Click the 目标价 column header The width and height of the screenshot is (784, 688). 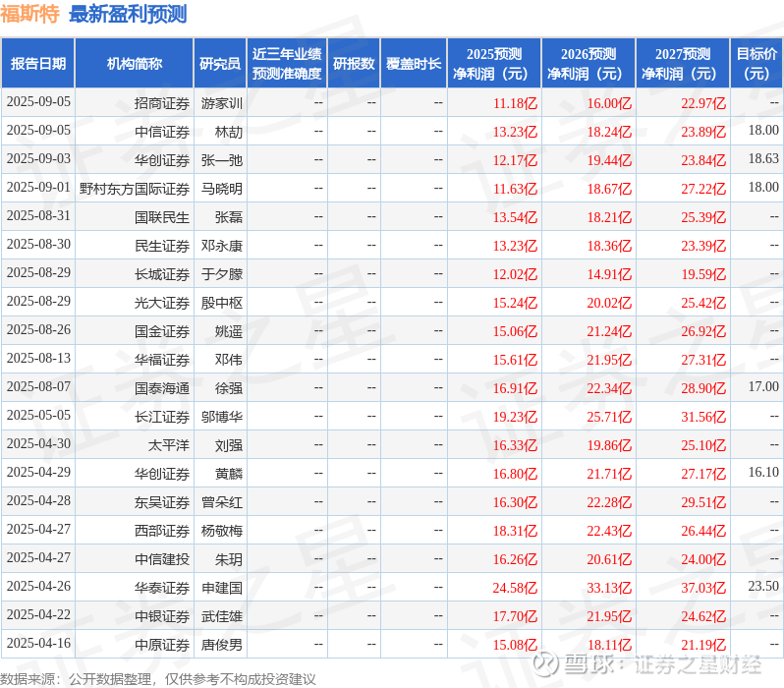756,64
